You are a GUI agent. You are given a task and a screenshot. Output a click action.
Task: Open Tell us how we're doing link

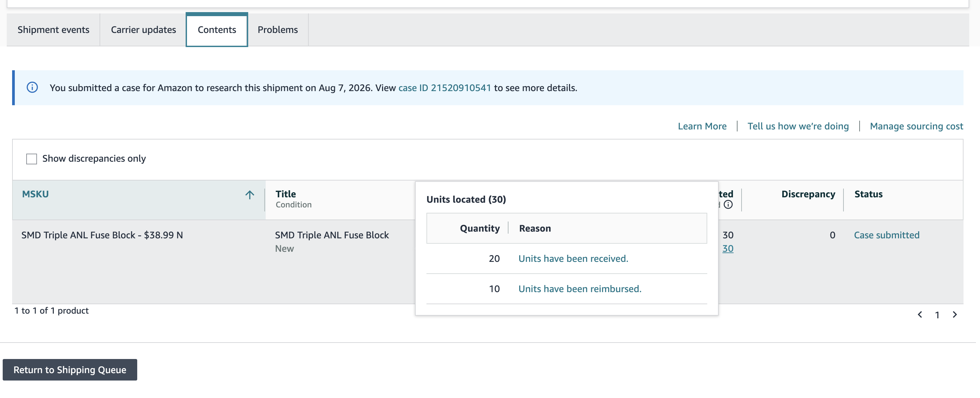tap(798, 126)
